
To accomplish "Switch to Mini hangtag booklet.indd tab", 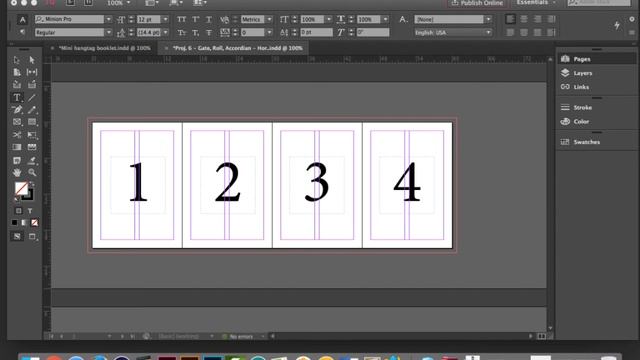I will [x=104, y=48].
